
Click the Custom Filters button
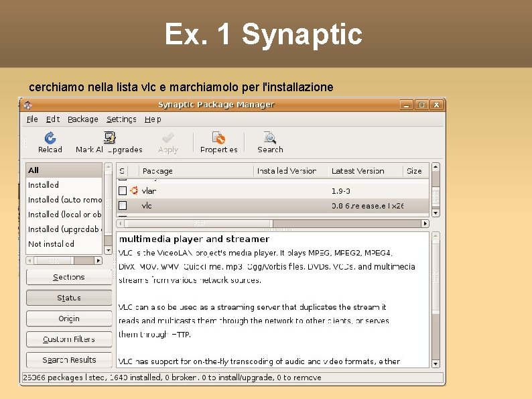click(x=69, y=339)
